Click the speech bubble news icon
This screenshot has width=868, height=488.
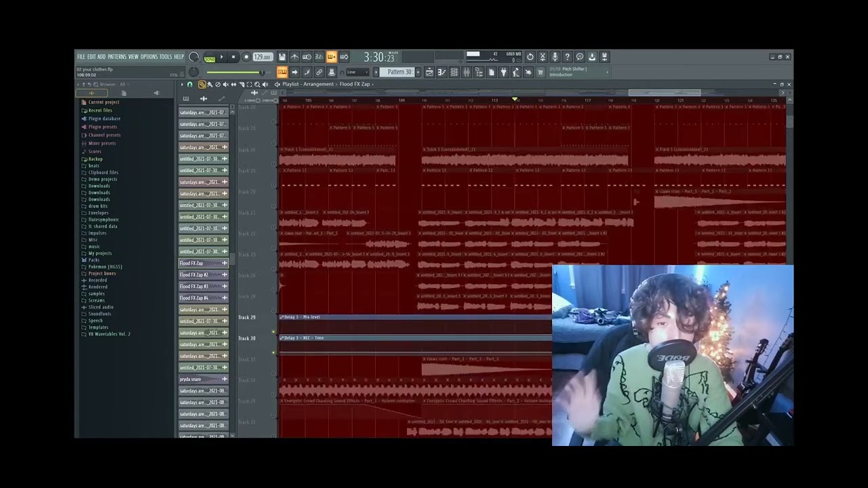(580, 57)
